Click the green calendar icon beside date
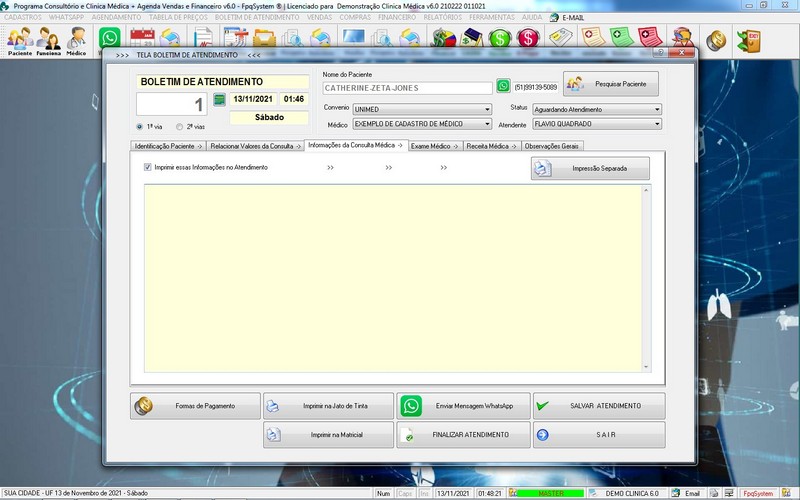Viewport: 800px width, 500px height. (219, 100)
